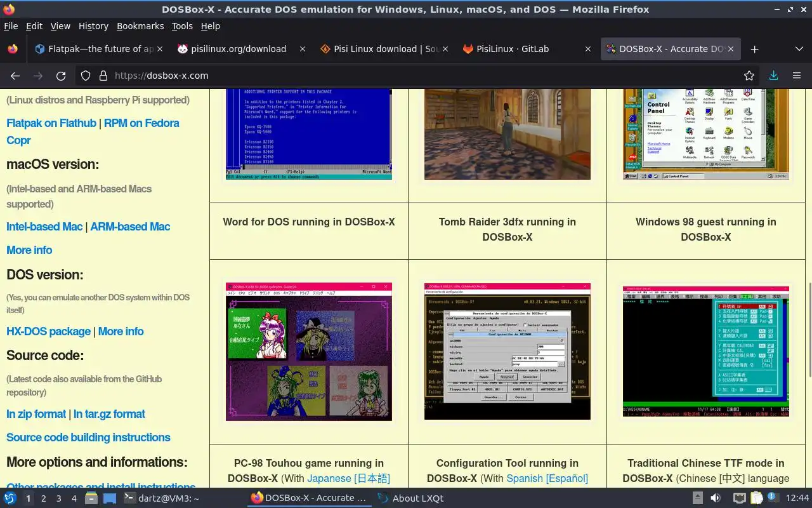This screenshot has width=812, height=508.
Task: Open the HX-DOS package link
Action: pos(48,331)
